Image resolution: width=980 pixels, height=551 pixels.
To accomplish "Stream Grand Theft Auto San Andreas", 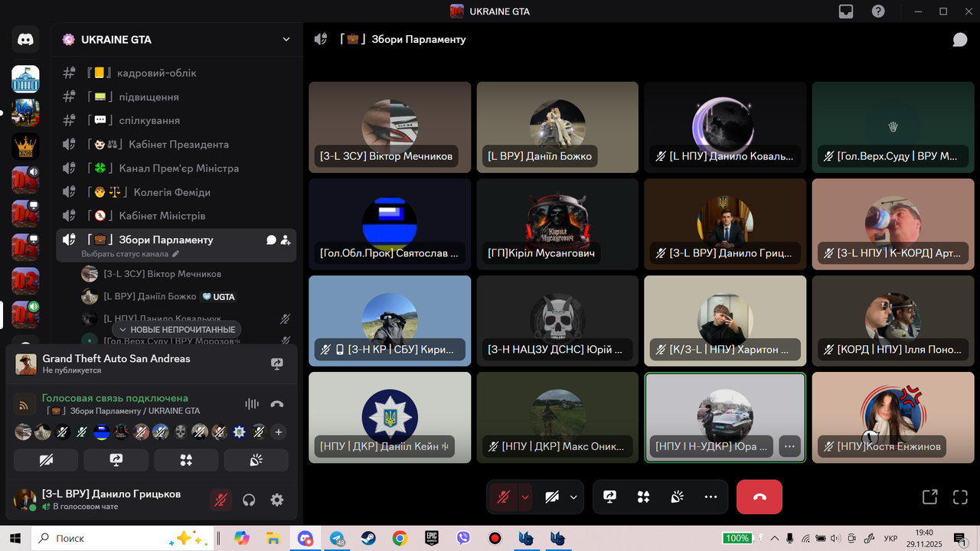I will 277,364.
